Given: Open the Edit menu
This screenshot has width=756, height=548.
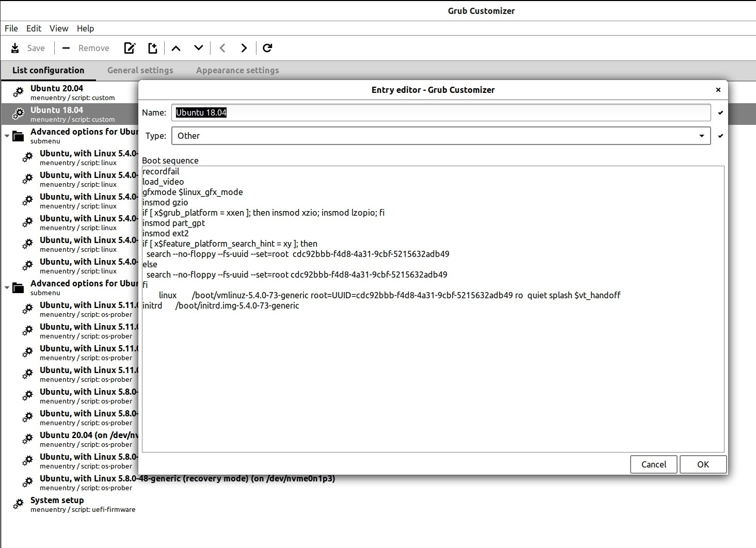Looking at the screenshot, I should point(34,28).
